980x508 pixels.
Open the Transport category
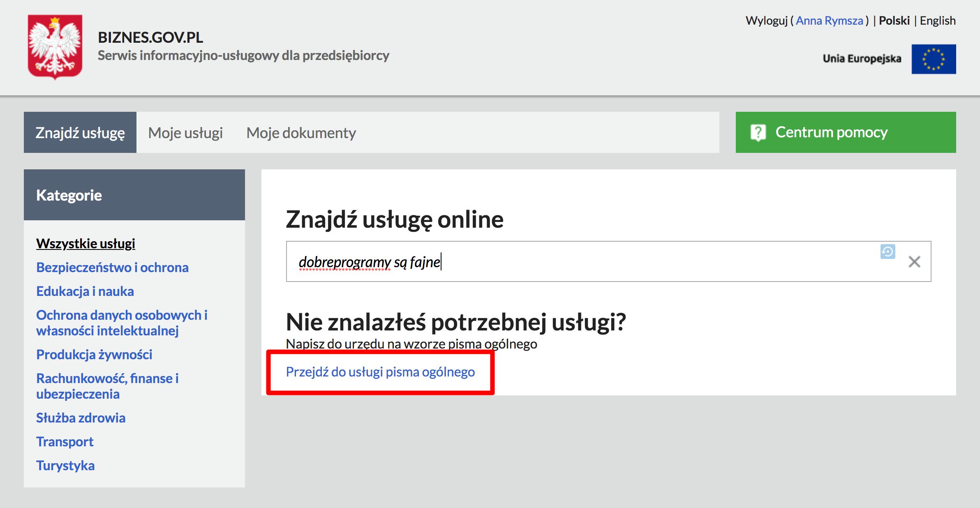[65, 441]
